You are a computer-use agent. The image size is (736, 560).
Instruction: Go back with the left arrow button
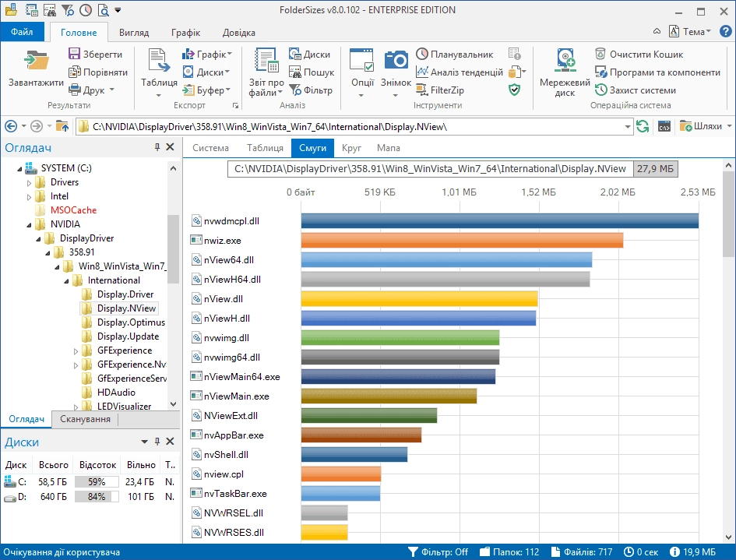(11, 126)
